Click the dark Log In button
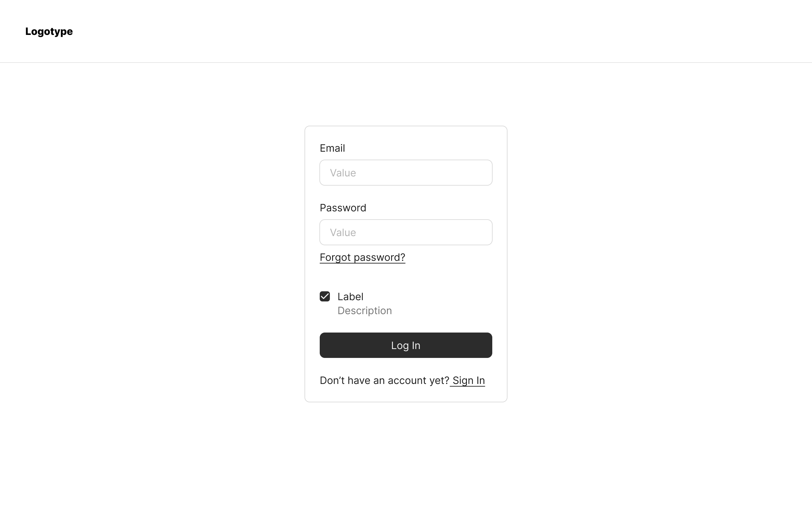The width and height of the screenshot is (812, 528). [406, 345]
